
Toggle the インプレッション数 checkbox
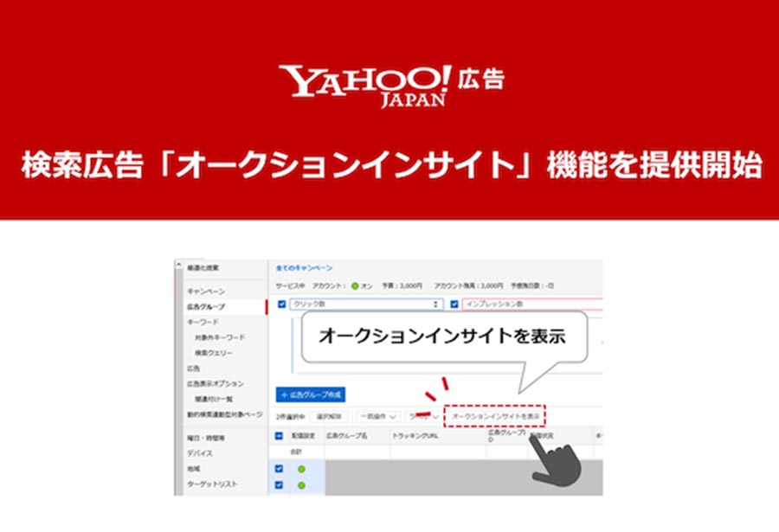point(454,304)
